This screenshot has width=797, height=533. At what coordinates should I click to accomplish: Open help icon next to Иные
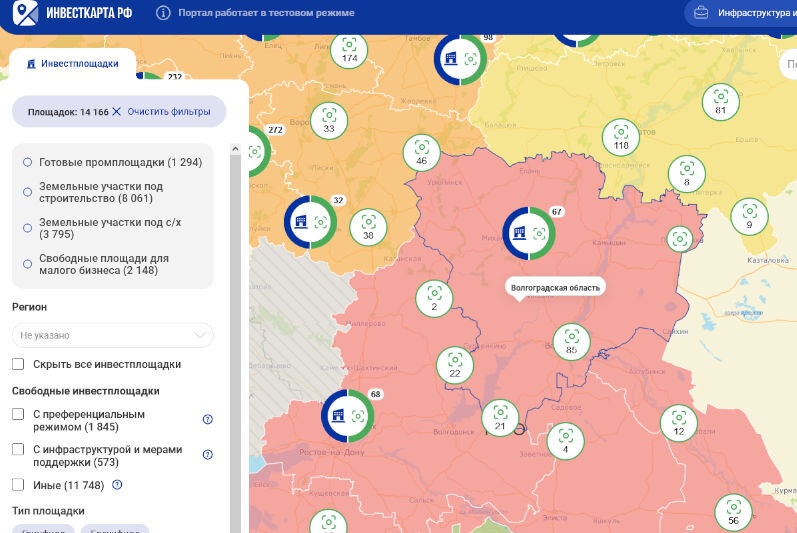click(x=117, y=485)
